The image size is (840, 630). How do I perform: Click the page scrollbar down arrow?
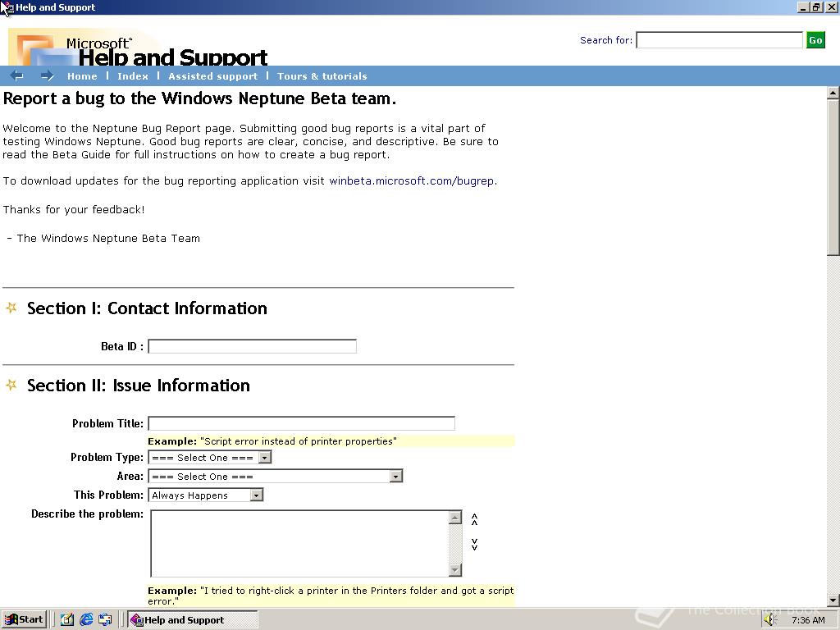[x=833, y=600]
